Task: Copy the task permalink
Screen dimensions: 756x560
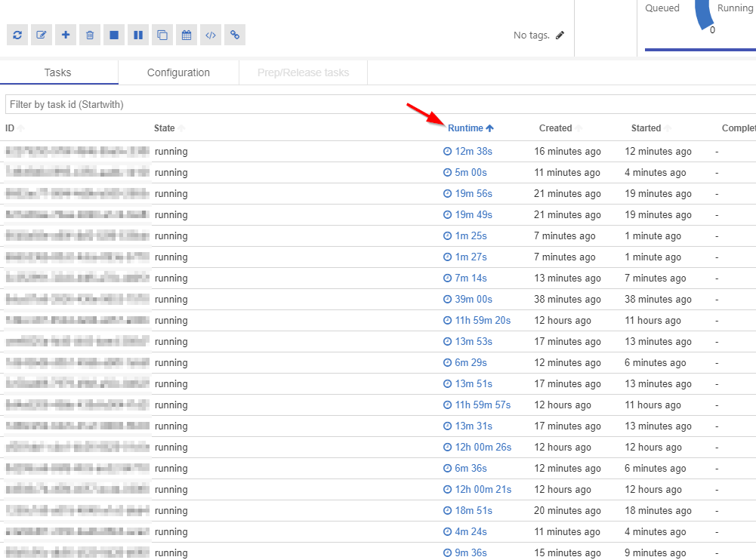Action: (x=234, y=35)
